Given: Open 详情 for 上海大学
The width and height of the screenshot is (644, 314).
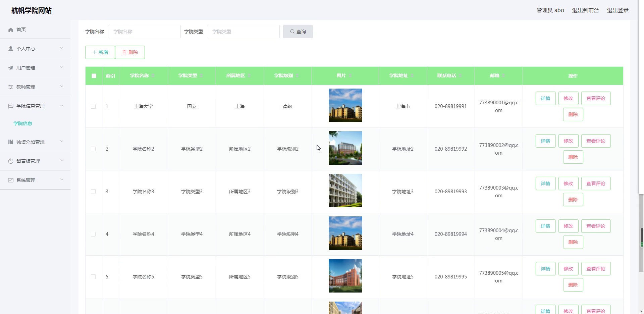Looking at the screenshot, I should [545, 98].
